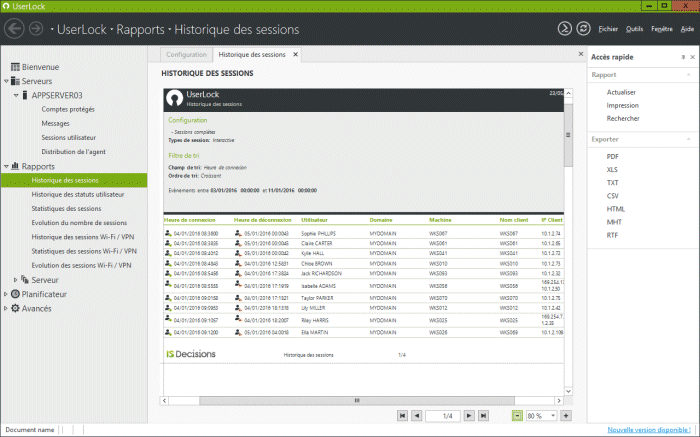Export report as TXT
Viewport: 700px width, 437px height.
coord(612,183)
